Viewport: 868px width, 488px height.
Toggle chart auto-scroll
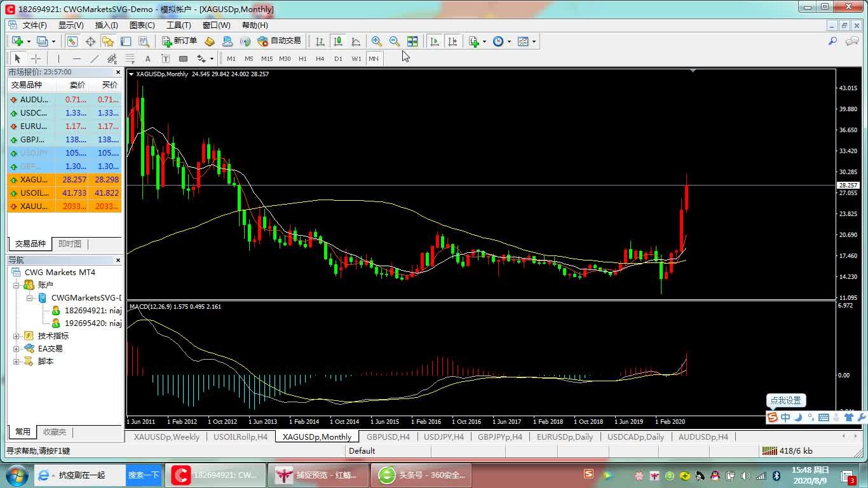[435, 41]
